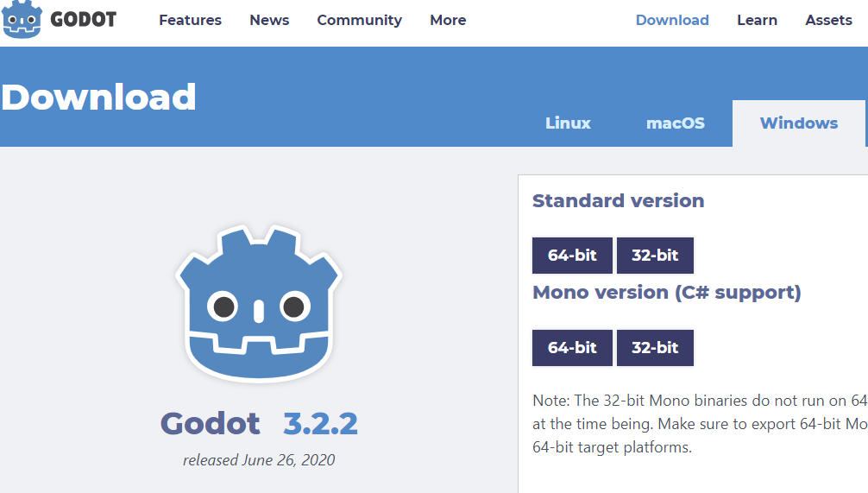This screenshot has height=493, width=868.
Task: Open the Download nav link
Action: coord(672,20)
